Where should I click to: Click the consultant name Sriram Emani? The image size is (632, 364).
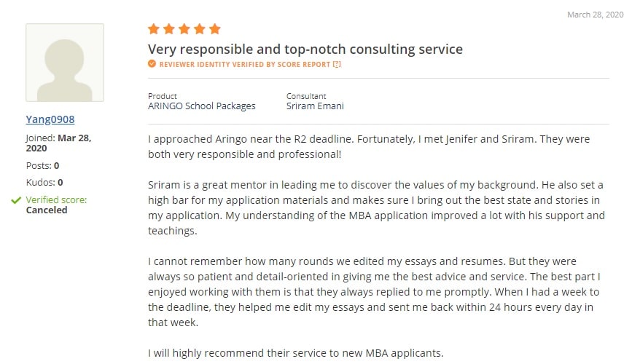tap(315, 106)
